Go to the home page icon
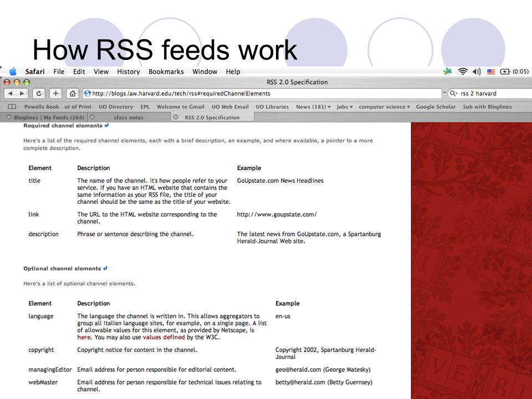 coord(72,93)
